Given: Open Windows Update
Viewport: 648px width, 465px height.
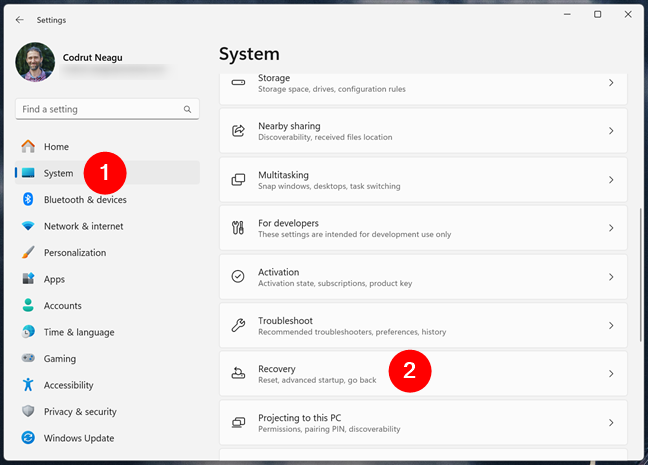Looking at the screenshot, I should (107, 438).
